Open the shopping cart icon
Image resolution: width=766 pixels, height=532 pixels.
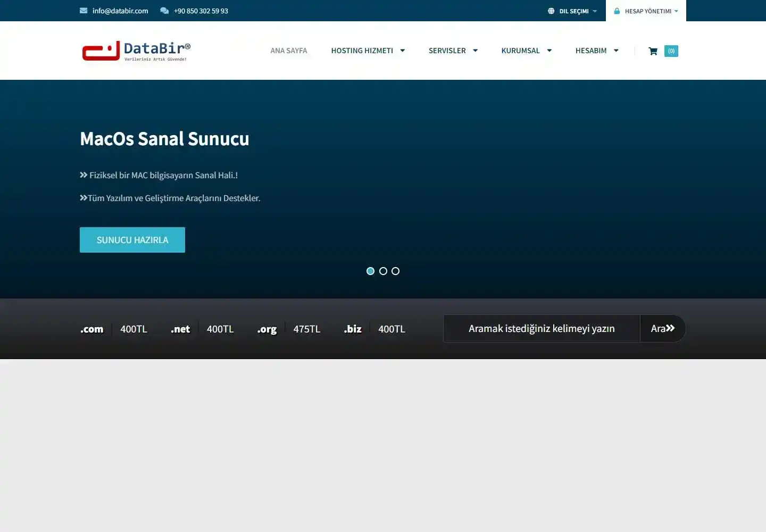tap(653, 51)
